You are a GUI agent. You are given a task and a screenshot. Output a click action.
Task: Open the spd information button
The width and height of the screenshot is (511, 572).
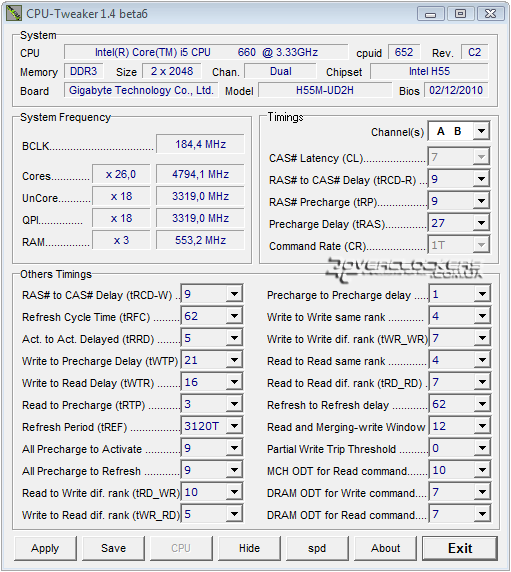[317, 548]
